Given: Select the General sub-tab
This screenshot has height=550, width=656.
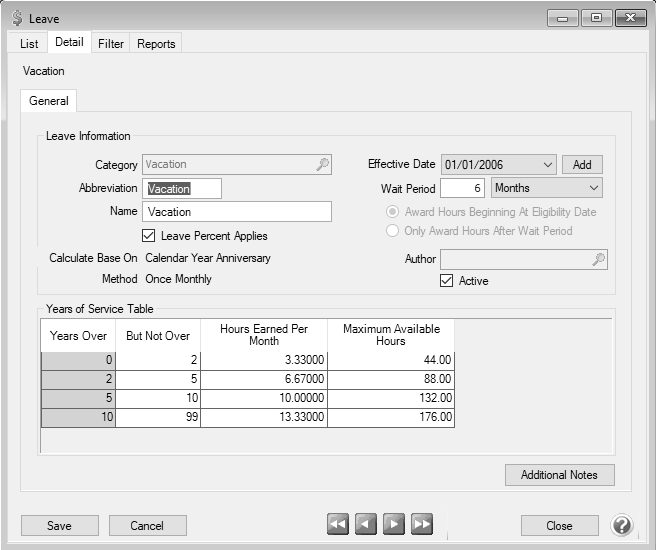Looking at the screenshot, I should pyautogui.click(x=49, y=101).
